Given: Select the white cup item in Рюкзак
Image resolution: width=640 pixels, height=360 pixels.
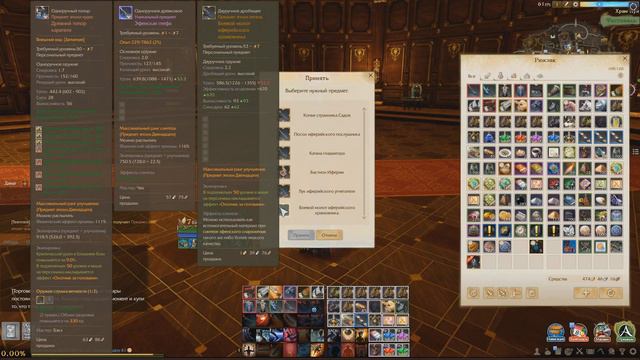Looking at the screenshot, I should coord(536,153).
